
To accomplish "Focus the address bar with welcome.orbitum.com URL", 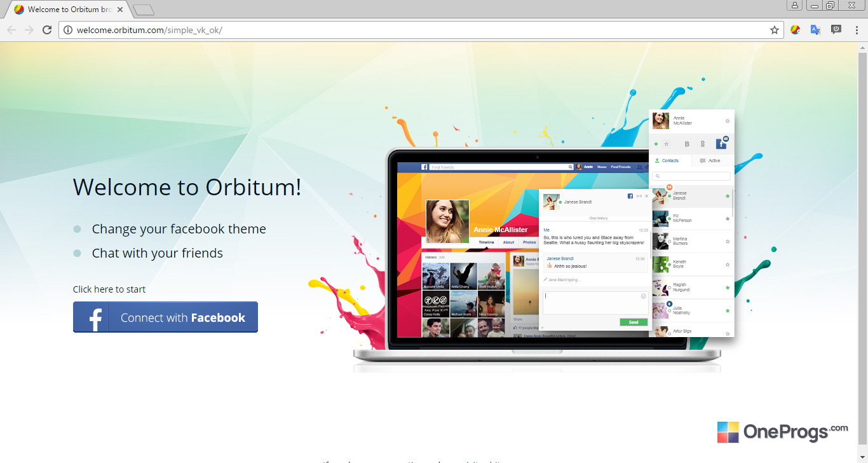I will (421, 30).
